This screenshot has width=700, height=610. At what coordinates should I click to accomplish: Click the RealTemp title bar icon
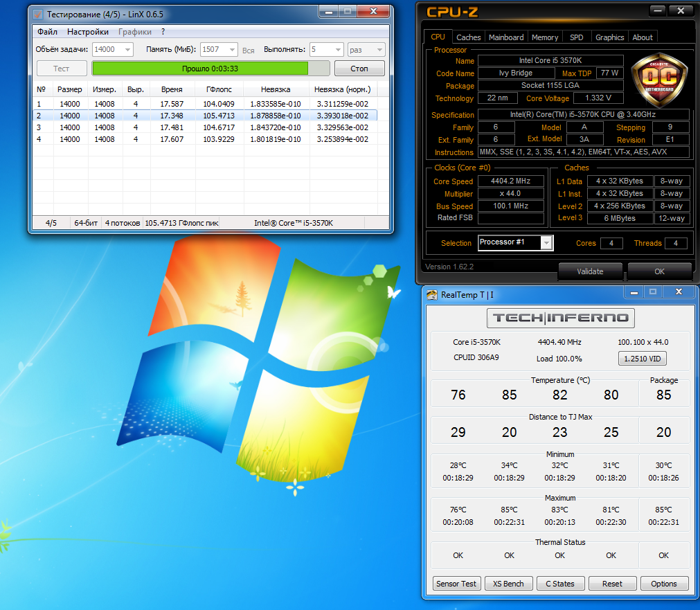click(x=431, y=295)
